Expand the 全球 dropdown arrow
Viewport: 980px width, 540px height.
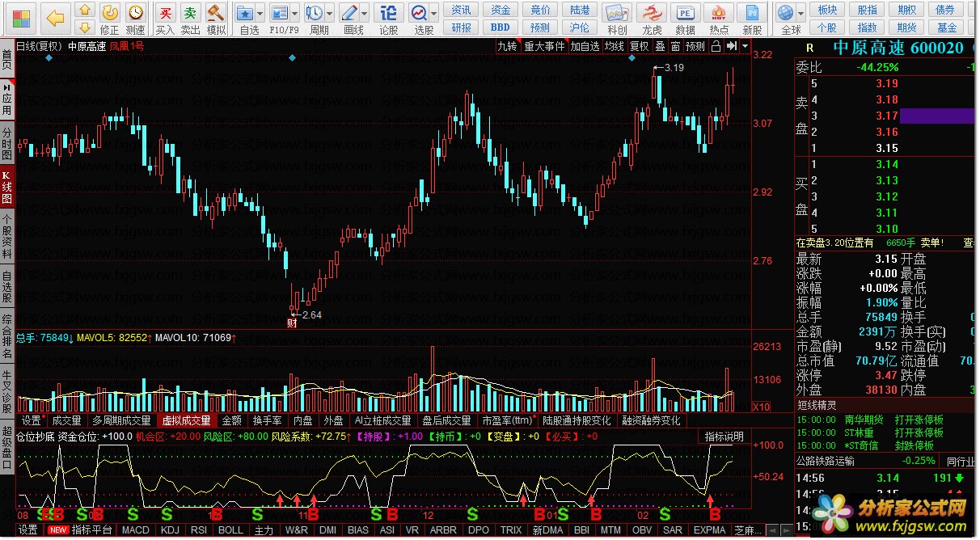801,14
